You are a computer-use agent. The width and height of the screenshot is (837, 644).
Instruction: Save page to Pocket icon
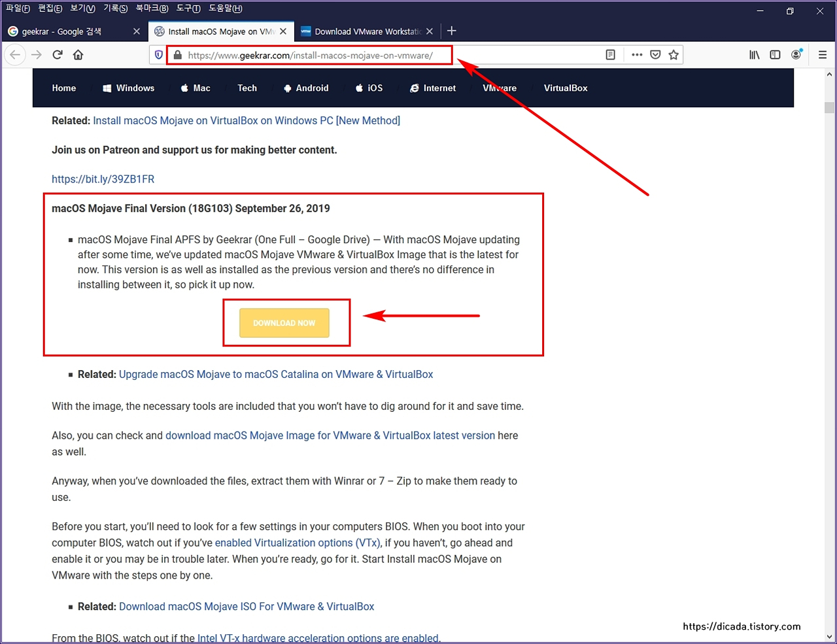[x=655, y=55]
